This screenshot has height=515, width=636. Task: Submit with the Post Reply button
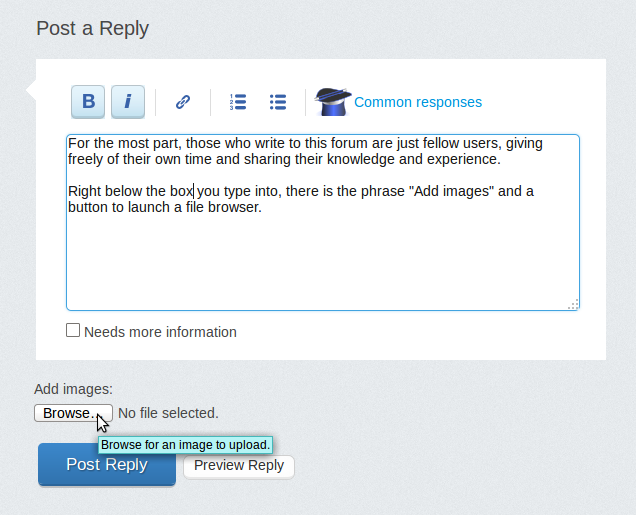pos(106,465)
